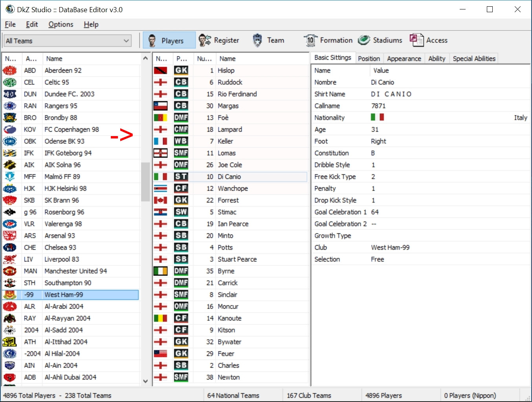This screenshot has height=402, width=532.
Task: Click the DkZ Studio app icon in title bar
Action: tap(10, 9)
